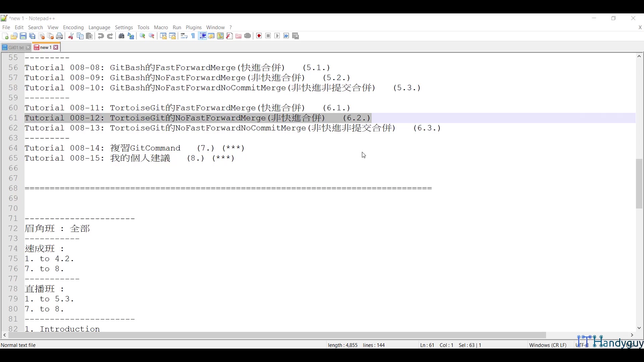
Task: Click the Print toolbar icon
Action: [x=59, y=36]
